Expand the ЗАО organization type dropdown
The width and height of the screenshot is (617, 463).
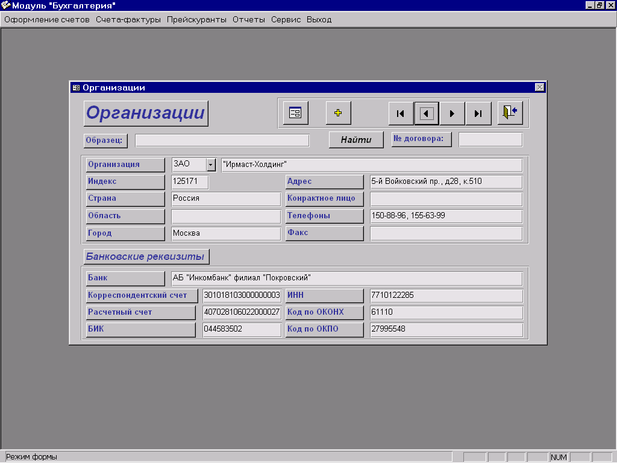click(x=211, y=164)
